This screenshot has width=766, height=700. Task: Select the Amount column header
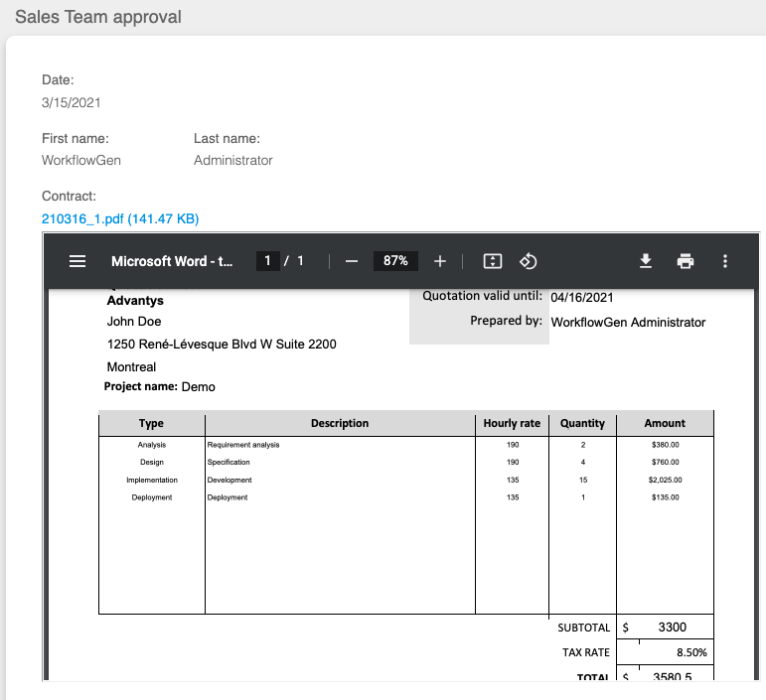(x=665, y=423)
